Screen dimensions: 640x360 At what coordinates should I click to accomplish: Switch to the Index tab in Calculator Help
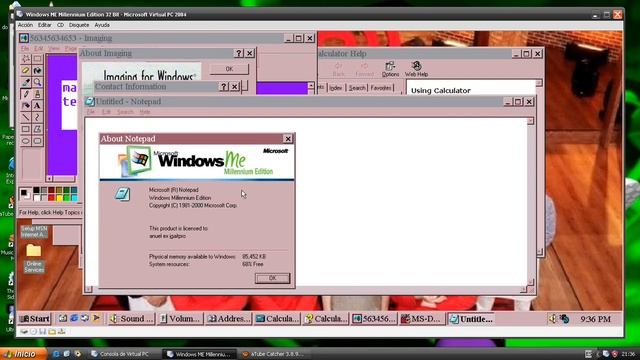(x=336, y=88)
